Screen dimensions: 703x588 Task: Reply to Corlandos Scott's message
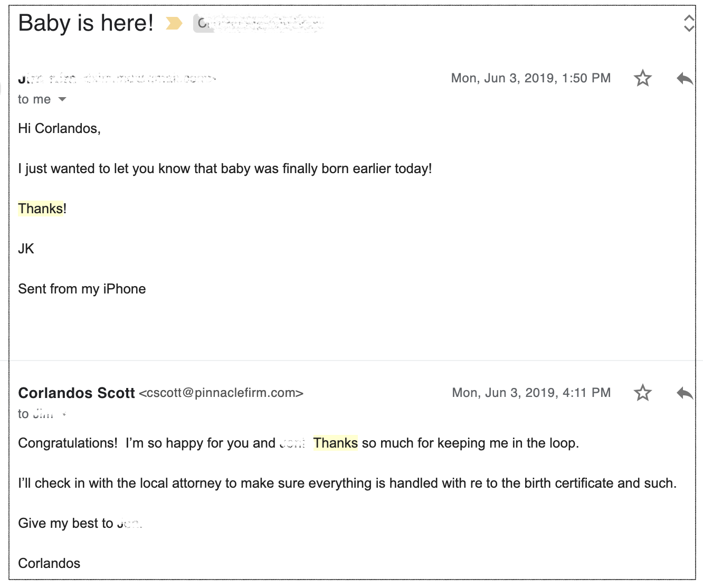click(x=685, y=393)
